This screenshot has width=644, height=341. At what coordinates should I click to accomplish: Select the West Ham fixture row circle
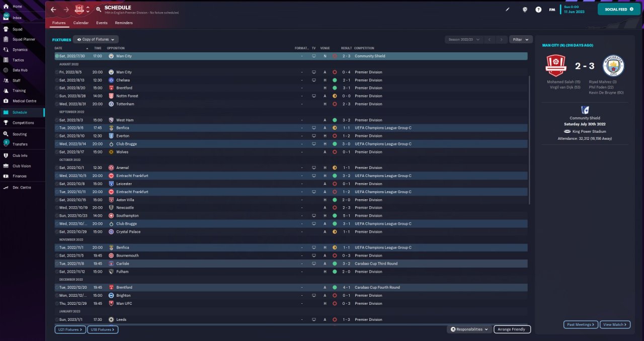click(57, 120)
